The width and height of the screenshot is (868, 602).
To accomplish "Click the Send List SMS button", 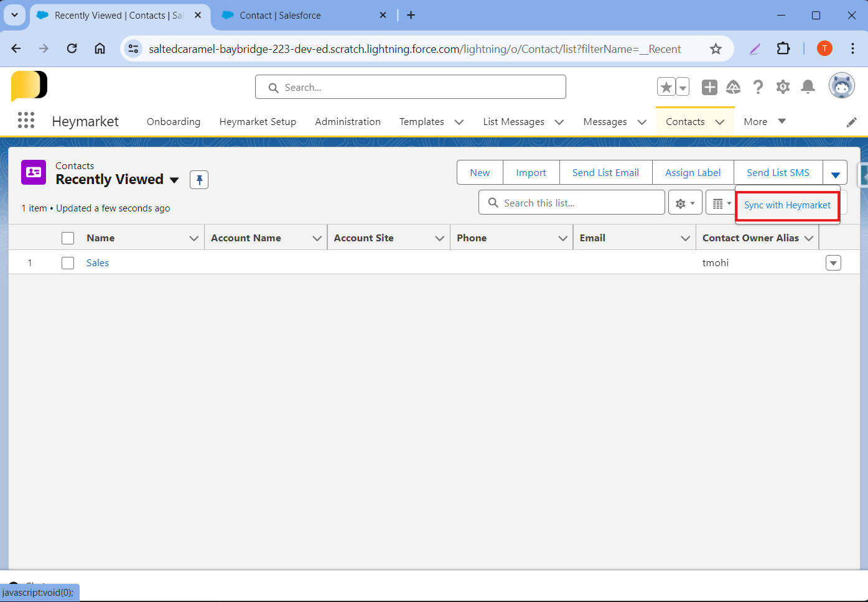I will (778, 173).
